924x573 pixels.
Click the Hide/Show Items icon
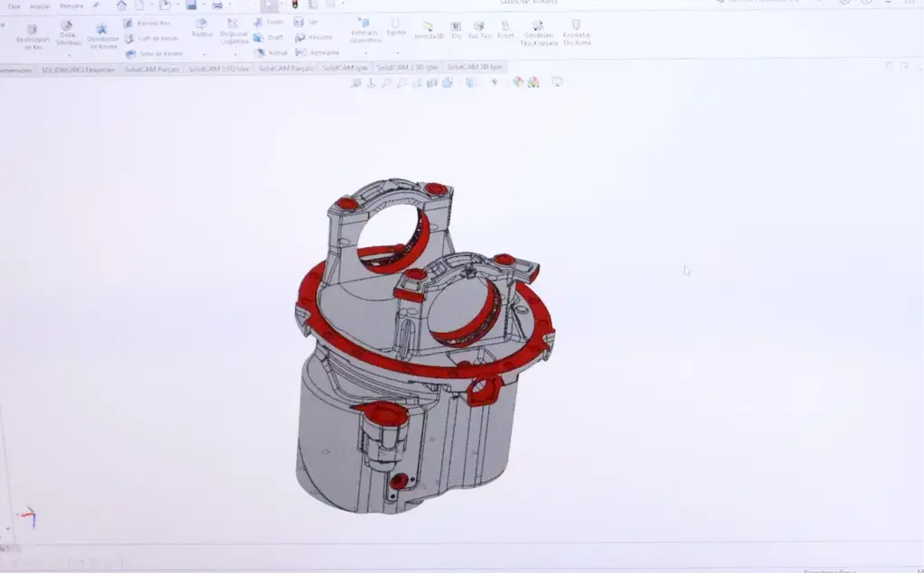[x=494, y=82]
